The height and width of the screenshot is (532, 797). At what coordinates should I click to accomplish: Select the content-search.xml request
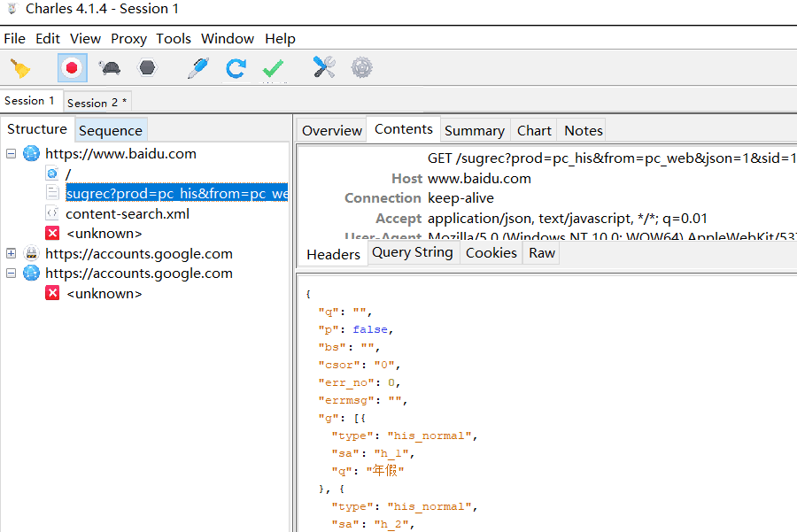click(127, 214)
